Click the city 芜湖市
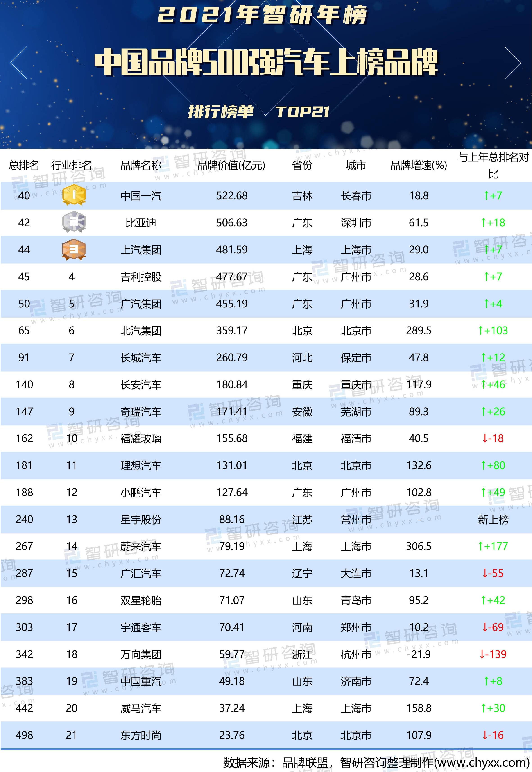The image size is (532, 772). [356, 412]
